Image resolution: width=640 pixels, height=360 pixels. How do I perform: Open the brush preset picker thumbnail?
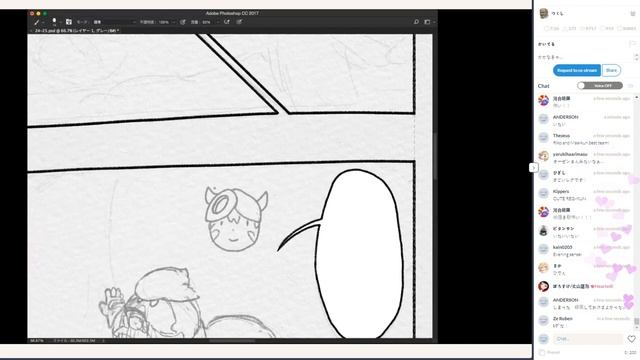[x=54, y=22]
